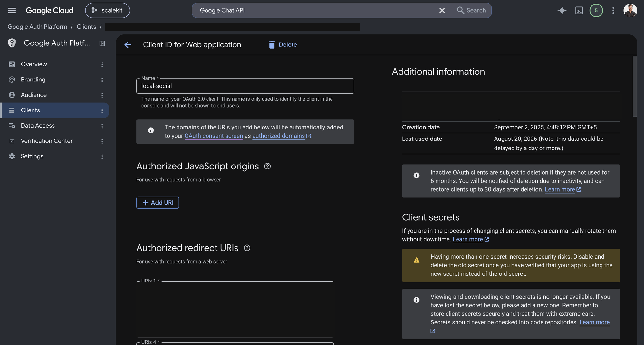Focus the Google Chat API search field
Image resolution: width=644 pixels, height=345 pixels.
(x=316, y=10)
